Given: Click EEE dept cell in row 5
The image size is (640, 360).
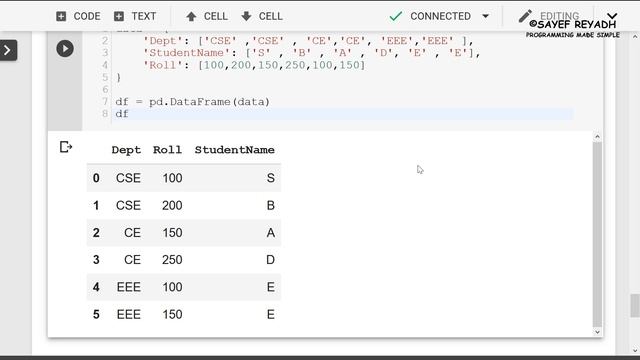Looking at the screenshot, I should coord(129,314).
